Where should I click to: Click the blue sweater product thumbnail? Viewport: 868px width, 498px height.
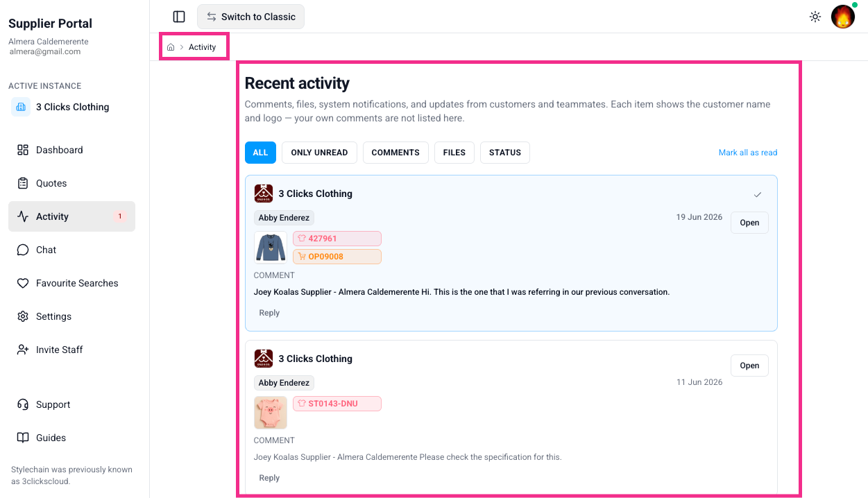(271, 248)
